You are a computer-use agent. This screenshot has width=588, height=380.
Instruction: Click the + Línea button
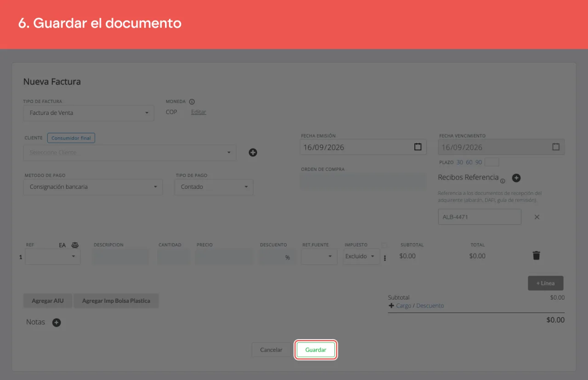click(x=545, y=283)
